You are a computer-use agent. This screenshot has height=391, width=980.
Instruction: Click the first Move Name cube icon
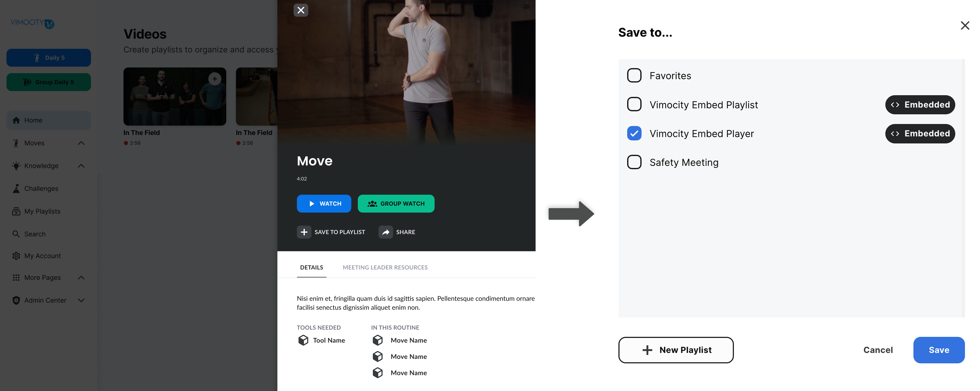(x=377, y=340)
